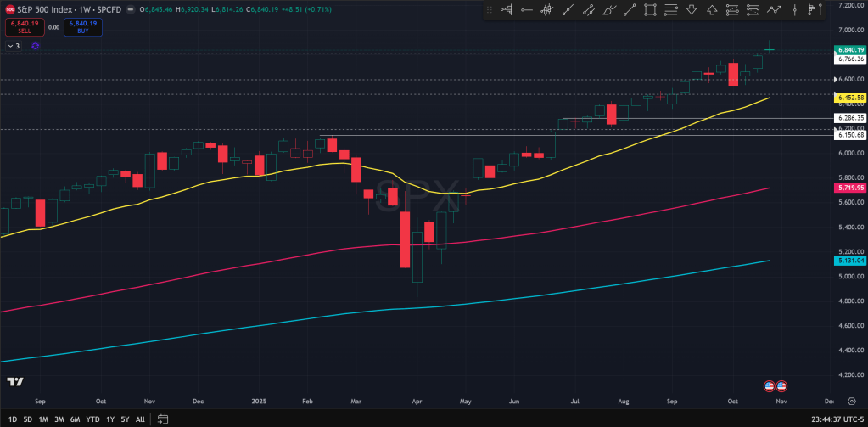Click the yellow 6,452.58 price label
This screenshot has width=868, height=427.
click(850, 98)
